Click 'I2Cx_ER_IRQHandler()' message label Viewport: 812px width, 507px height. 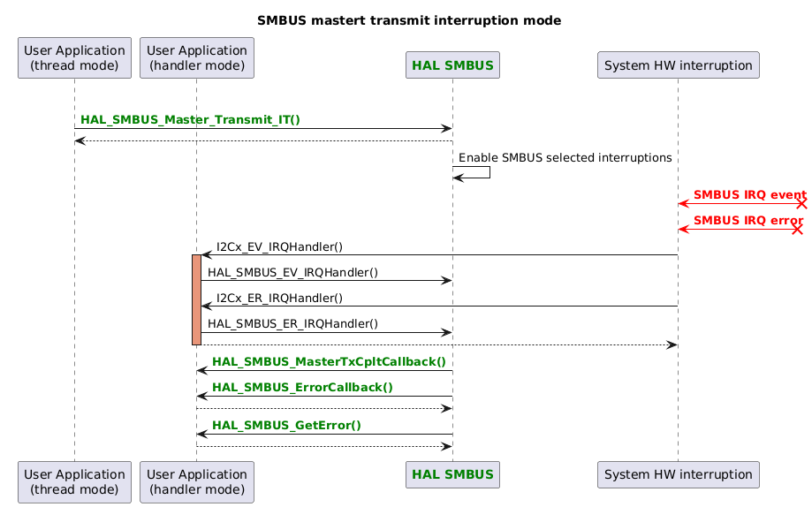[x=279, y=299]
